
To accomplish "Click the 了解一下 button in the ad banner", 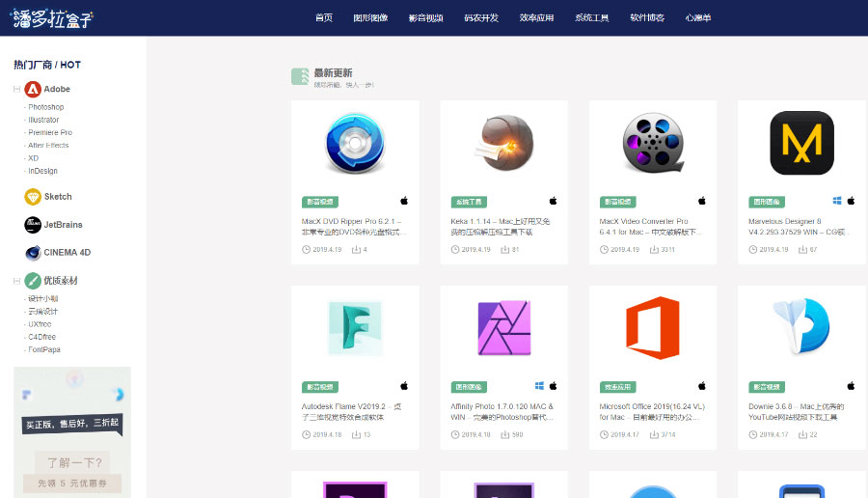I will coord(72,461).
